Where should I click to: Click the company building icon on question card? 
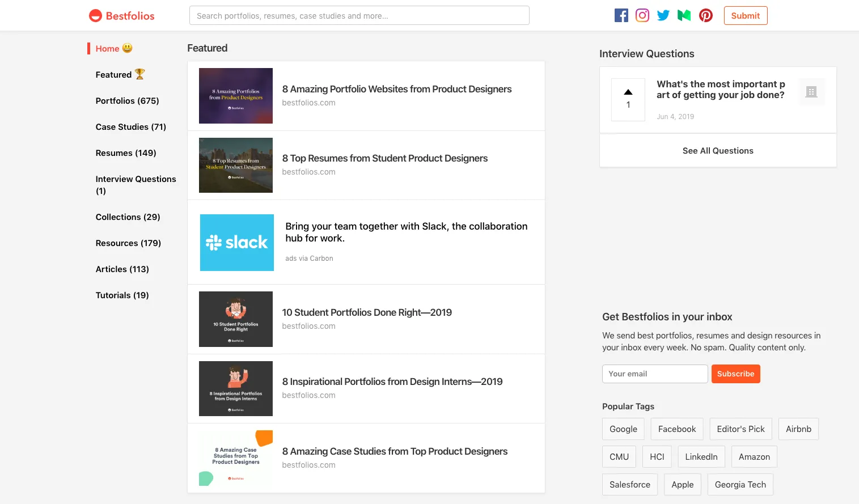tap(811, 92)
